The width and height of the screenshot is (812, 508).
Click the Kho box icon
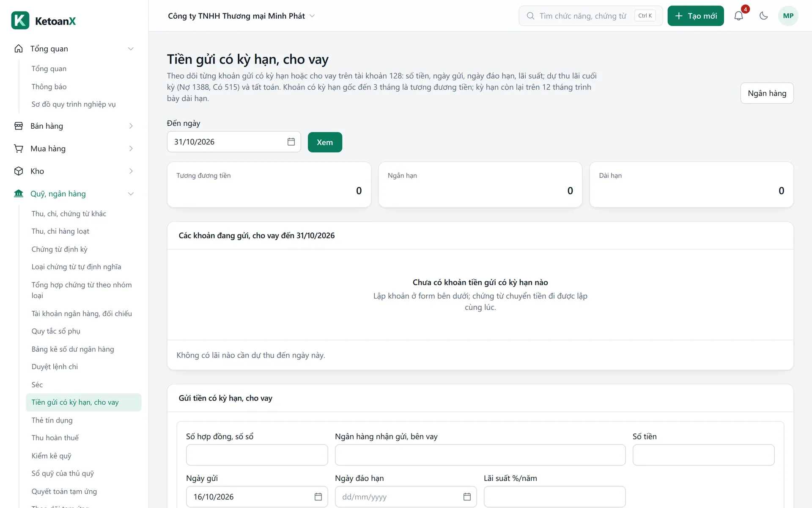19,171
